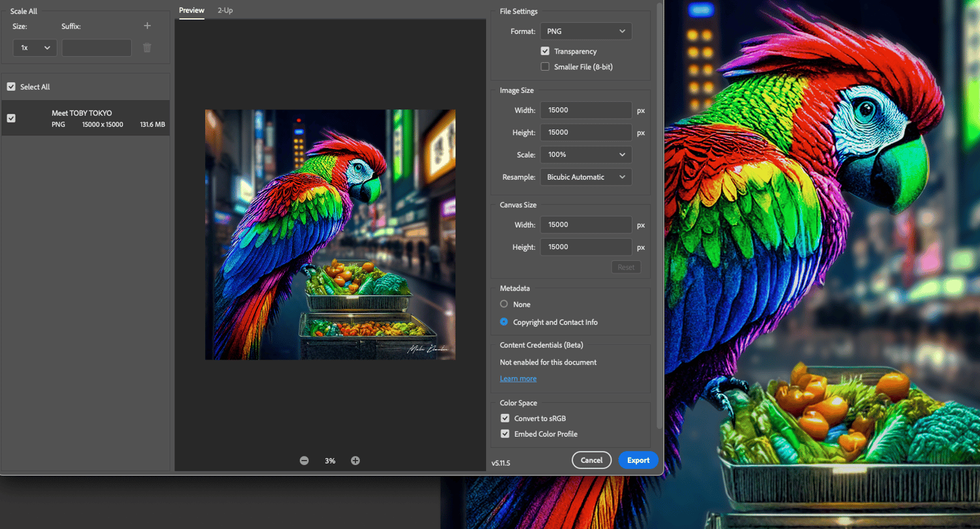Expand the Scale 100% dropdown

point(585,154)
